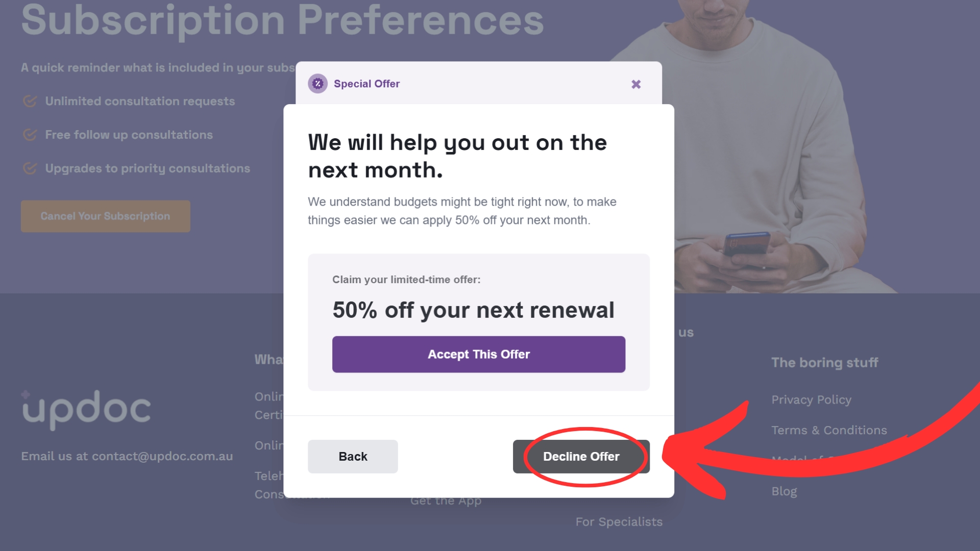
Task: Click Cancel Your Subscription button
Action: [106, 216]
